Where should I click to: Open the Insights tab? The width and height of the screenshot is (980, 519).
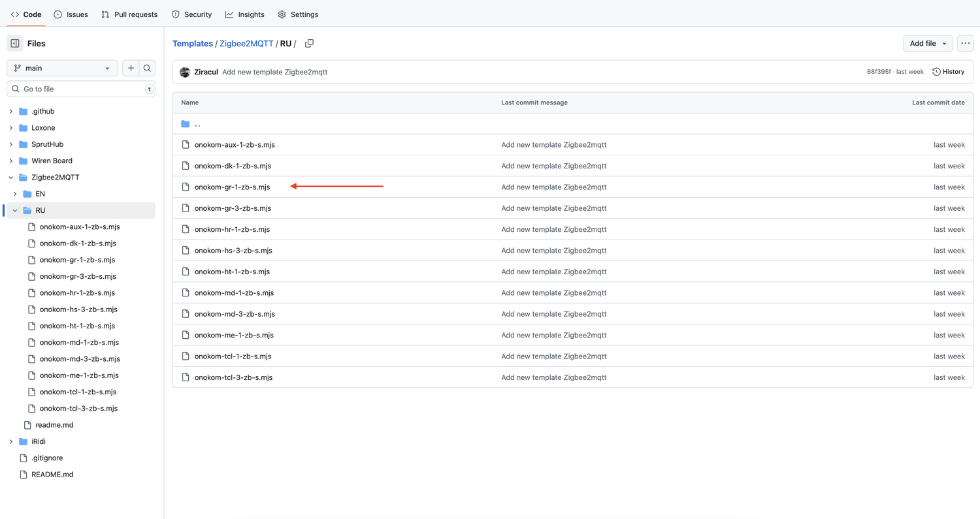(x=245, y=14)
